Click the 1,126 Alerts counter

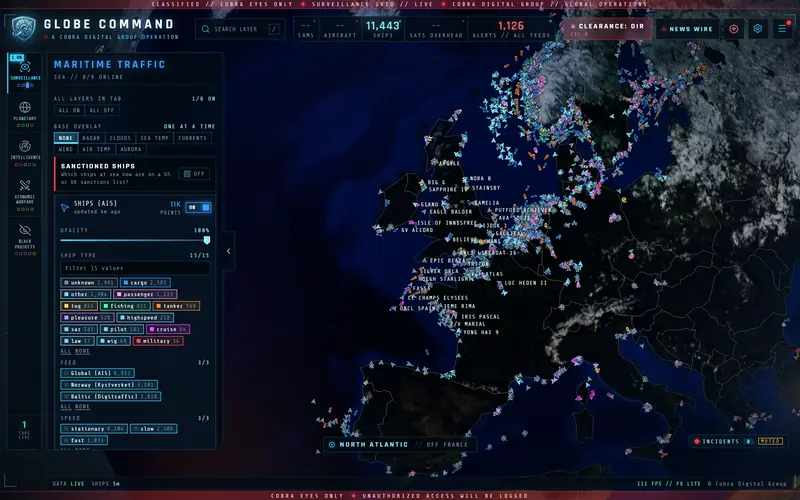(511, 29)
